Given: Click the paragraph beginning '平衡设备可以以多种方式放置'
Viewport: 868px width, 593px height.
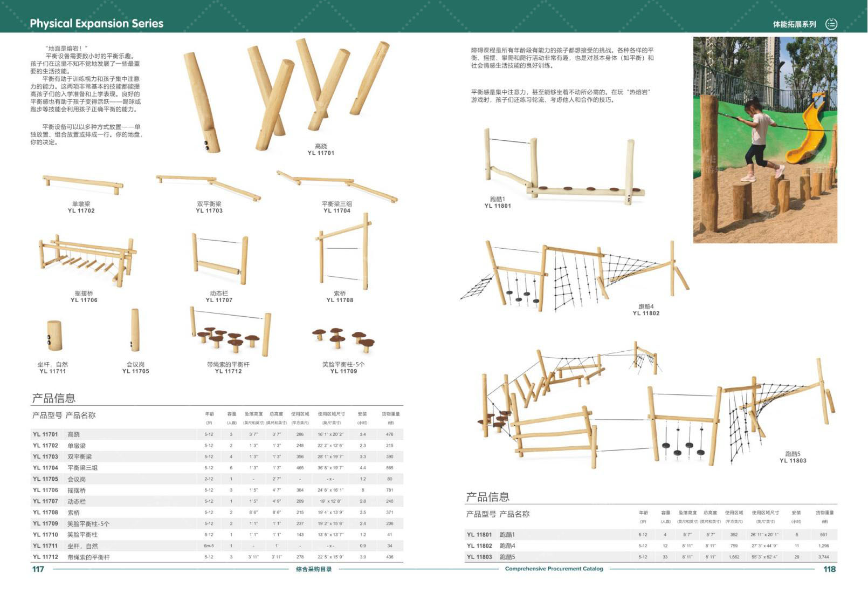Looking at the screenshot, I should coord(86,134).
